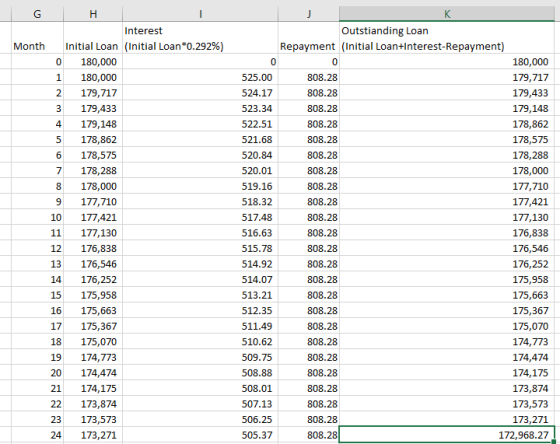Select interest cell 510.62
The height and width of the screenshot is (444, 560).
[x=200, y=341]
